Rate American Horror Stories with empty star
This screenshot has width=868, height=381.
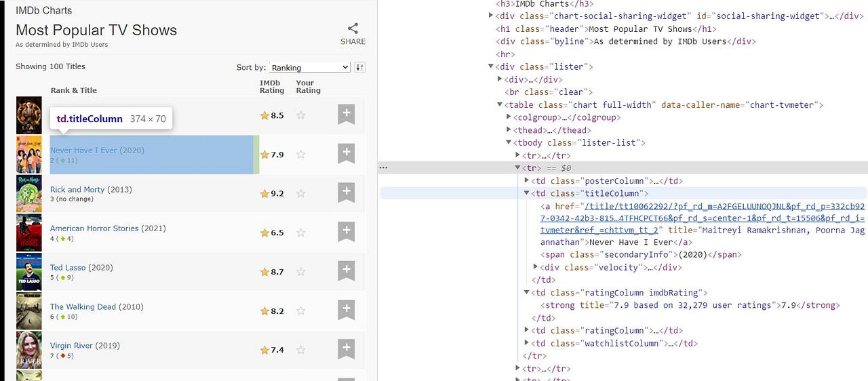301,233
